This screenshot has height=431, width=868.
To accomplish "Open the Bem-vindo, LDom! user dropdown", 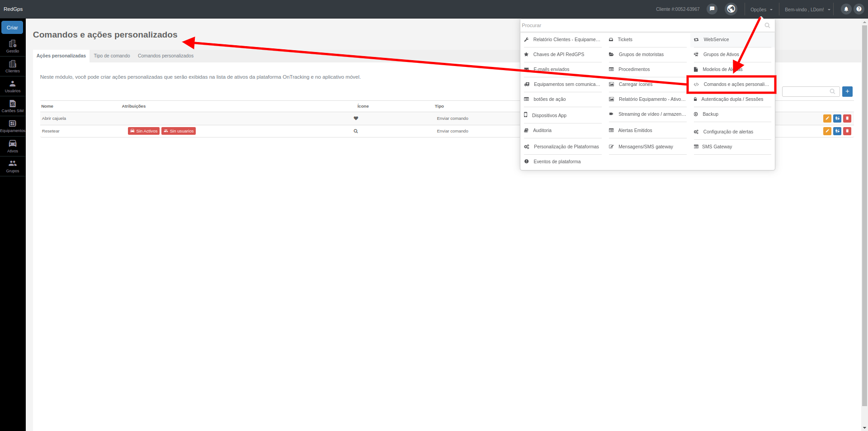I will pyautogui.click(x=807, y=9).
